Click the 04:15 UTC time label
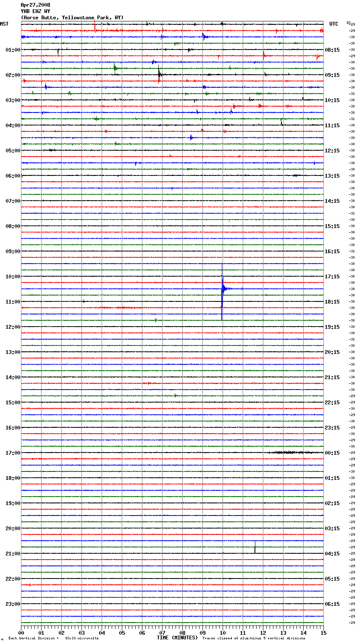Screen dimensions: 357x644 click(x=332, y=554)
